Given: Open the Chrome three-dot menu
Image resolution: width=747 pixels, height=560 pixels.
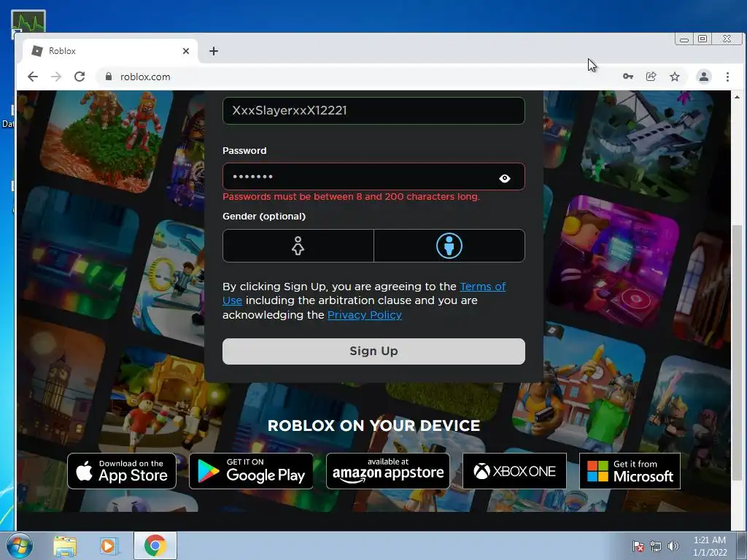Looking at the screenshot, I should click(x=727, y=77).
